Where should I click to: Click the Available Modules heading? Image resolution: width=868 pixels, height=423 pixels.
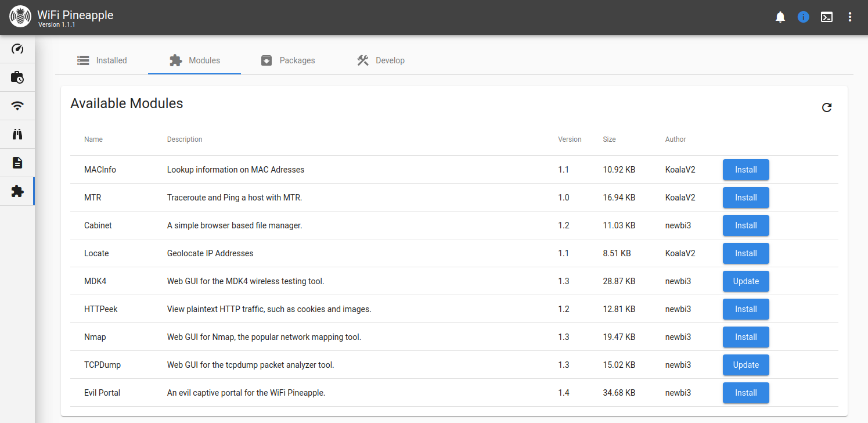pos(127,103)
